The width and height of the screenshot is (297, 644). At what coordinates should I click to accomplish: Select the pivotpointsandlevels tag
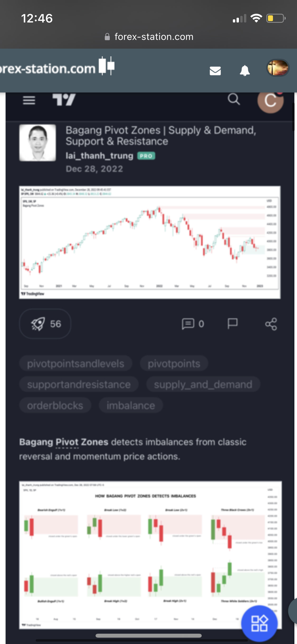pos(76,364)
